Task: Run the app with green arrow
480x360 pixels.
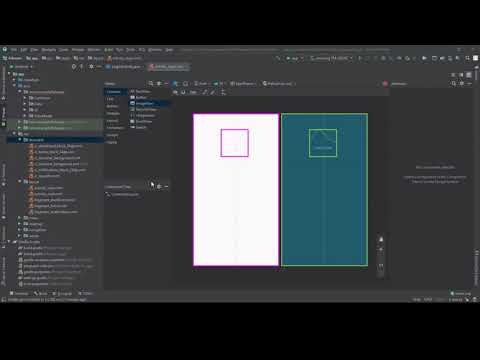Action: 360,58
